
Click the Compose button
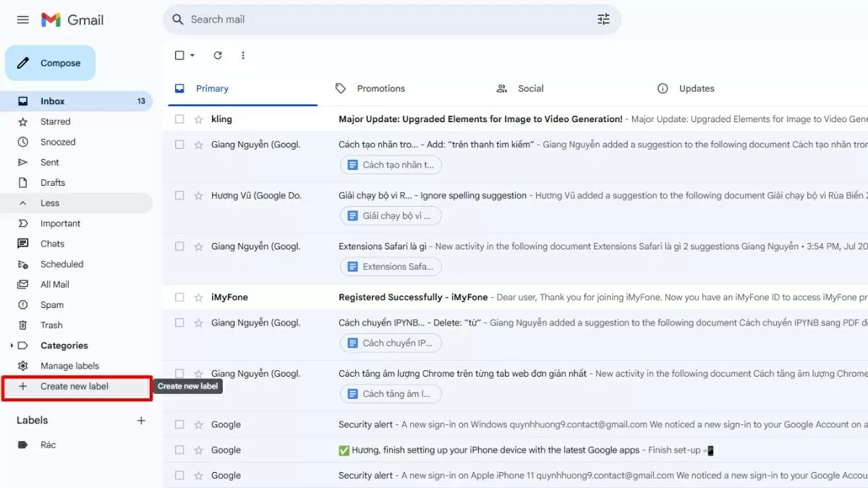[x=51, y=63]
